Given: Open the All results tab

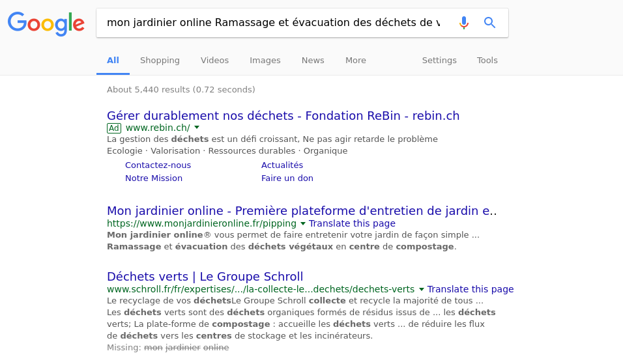Looking at the screenshot, I should pyautogui.click(x=113, y=61).
